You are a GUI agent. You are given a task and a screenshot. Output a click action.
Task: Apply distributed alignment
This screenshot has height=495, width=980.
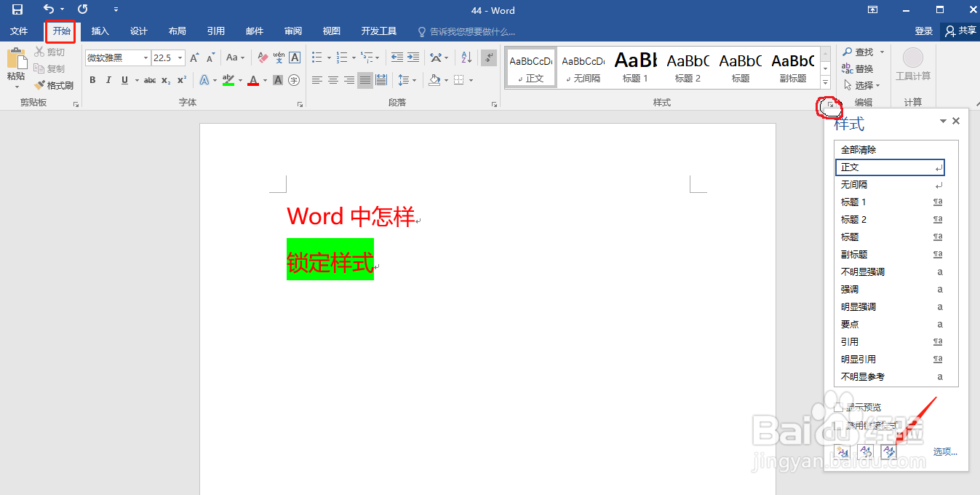tap(381, 80)
